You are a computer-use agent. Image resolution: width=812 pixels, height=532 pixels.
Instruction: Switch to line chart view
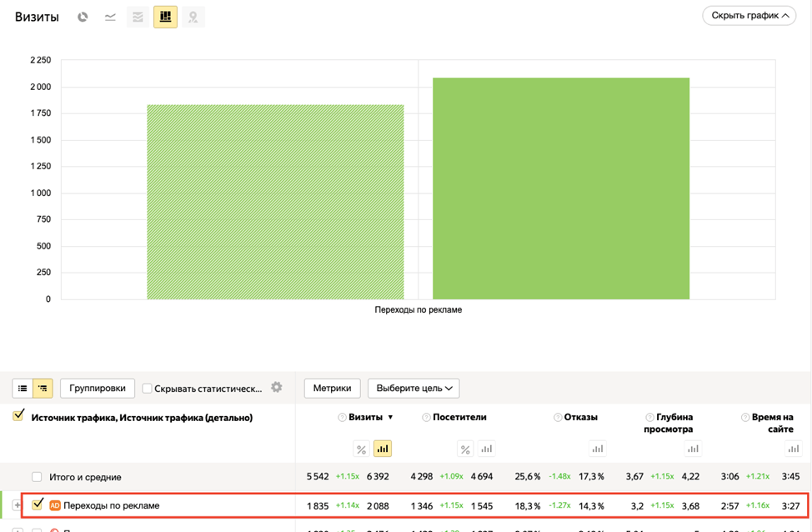click(110, 18)
